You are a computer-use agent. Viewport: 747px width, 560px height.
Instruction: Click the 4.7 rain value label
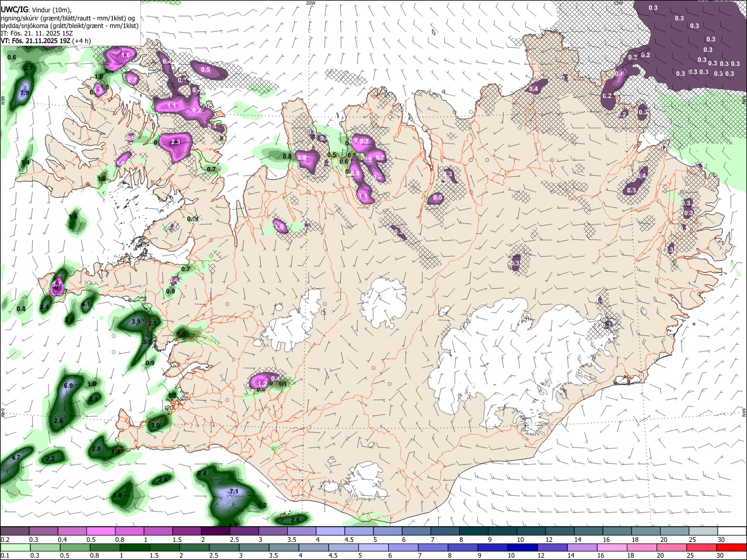[x=16, y=458]
